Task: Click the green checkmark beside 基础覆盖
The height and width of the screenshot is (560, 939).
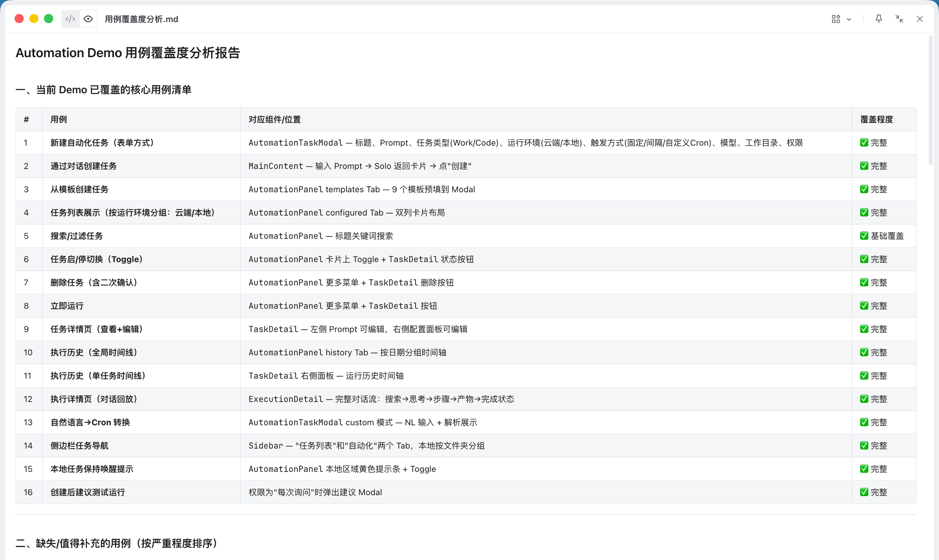Action: pos(865,235)
